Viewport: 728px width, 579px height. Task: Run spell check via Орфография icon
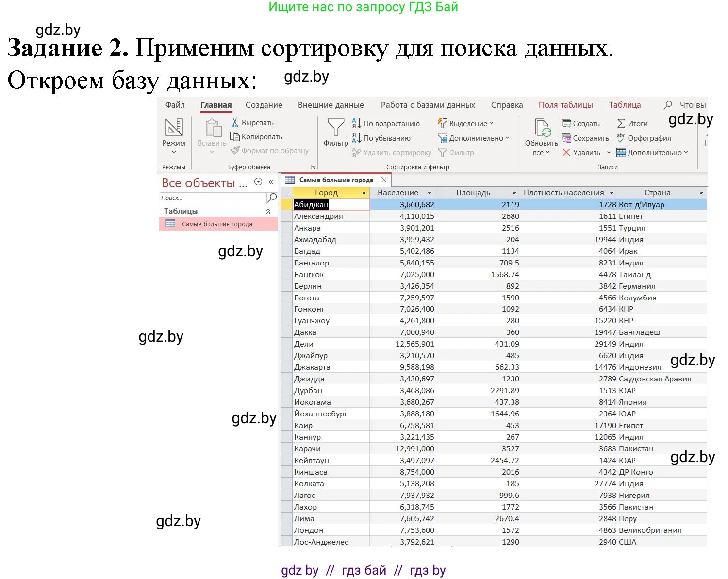tap(622, 138)
